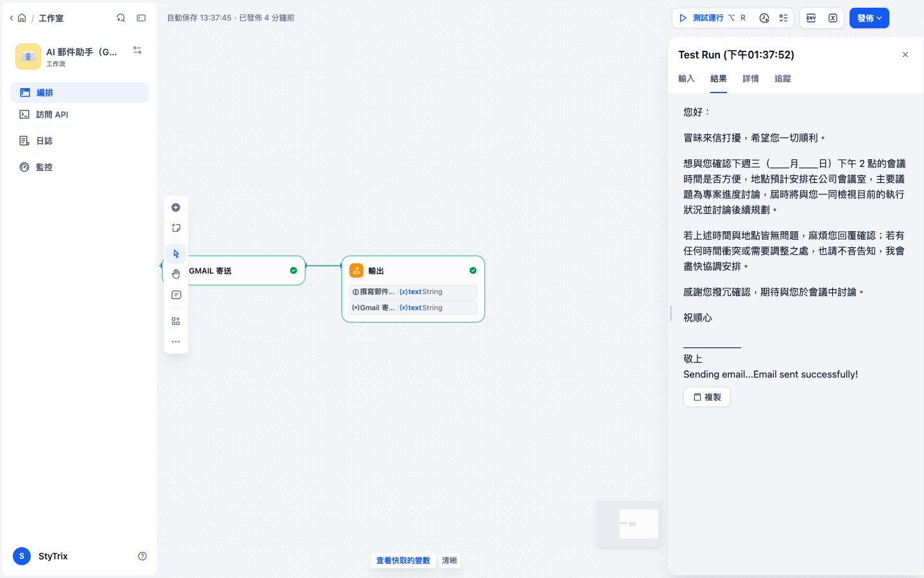Click the 撰寫郵件 text String variable

pyautogui.click(x=413, y=292)
